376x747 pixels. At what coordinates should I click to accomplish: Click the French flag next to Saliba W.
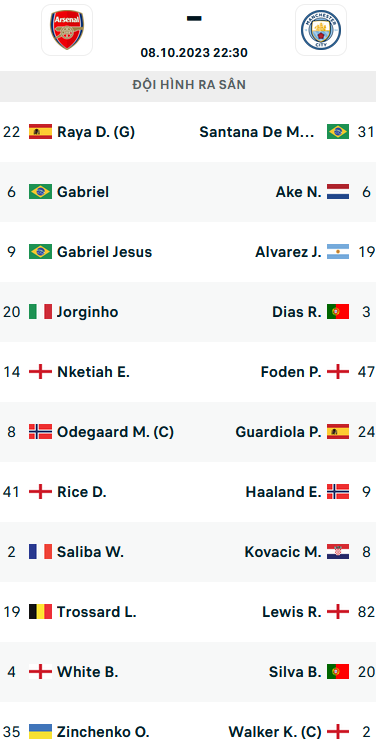tap(41, 552)
